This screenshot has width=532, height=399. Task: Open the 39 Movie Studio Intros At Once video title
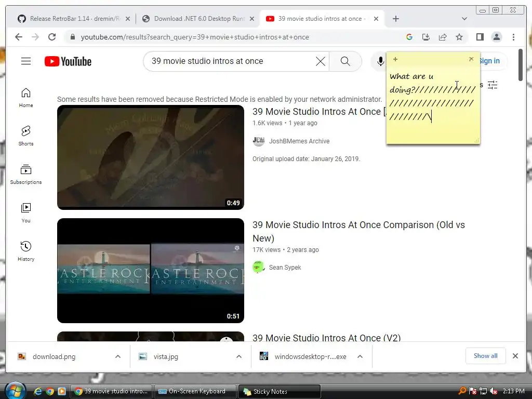pos(319,111)
